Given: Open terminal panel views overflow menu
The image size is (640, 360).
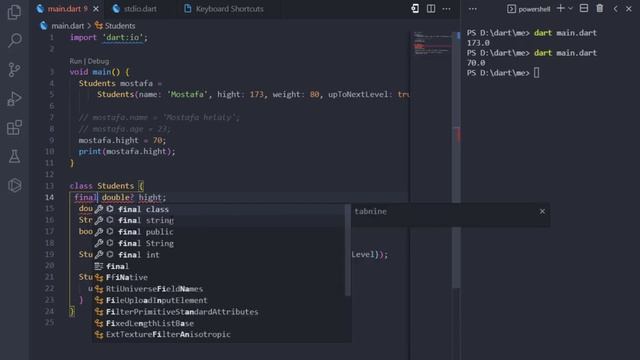Looking at the screenshot, I should [472, 9].
